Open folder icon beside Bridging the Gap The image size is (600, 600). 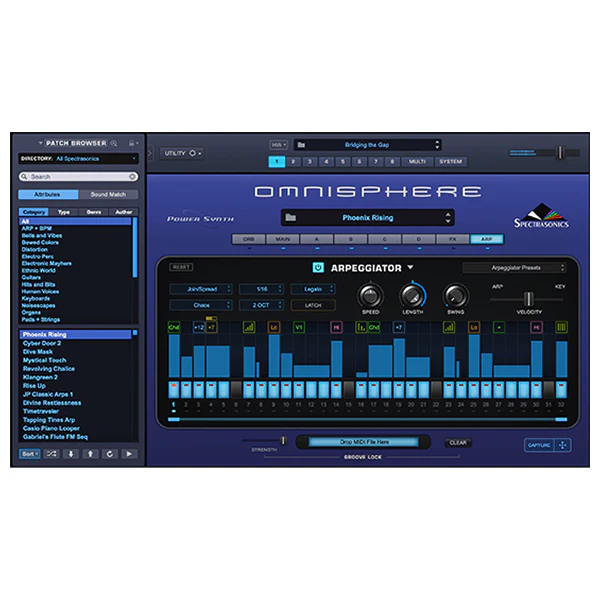(x=301, y=145)
